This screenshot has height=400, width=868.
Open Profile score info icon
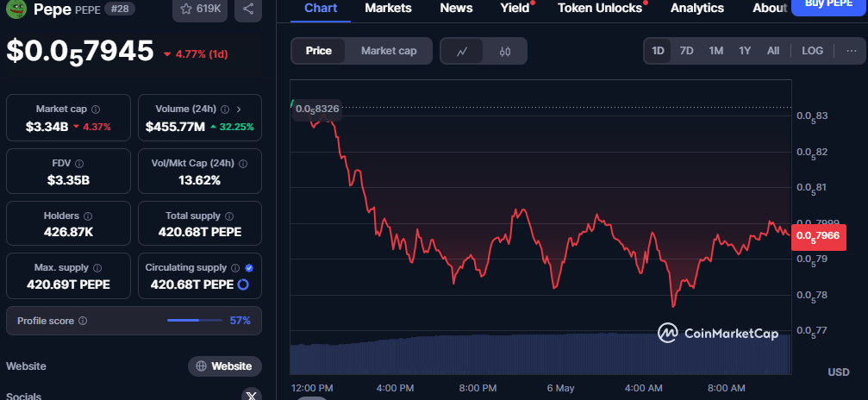pyautogui.click(x=83, y=321)
